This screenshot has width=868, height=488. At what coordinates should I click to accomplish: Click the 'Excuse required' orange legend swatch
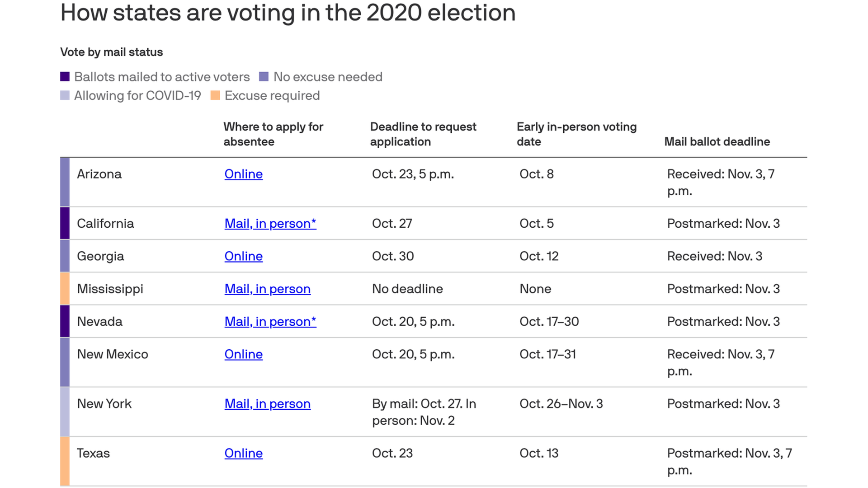[x=215, y=95]
